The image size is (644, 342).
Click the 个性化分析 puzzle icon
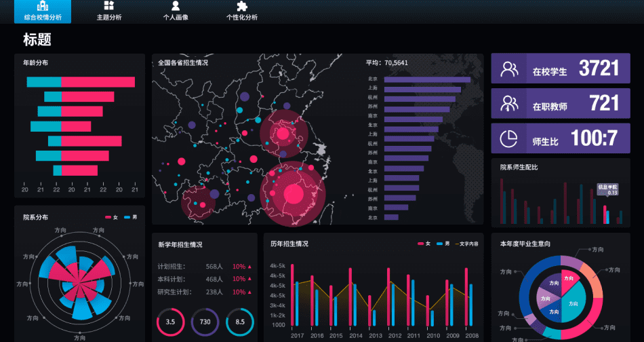(242, 5)
